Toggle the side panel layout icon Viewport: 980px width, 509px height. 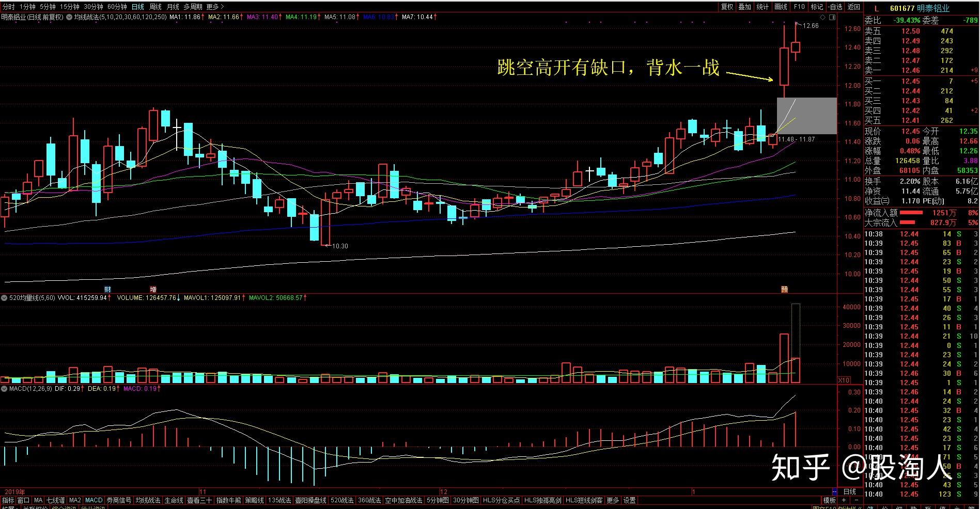tap(832, 17)
